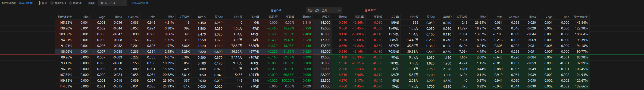Open the 到期日 2021/12/23 dropdown
Image resolution: width=644 pixels, height=90 pixels.
coord(112,3)
